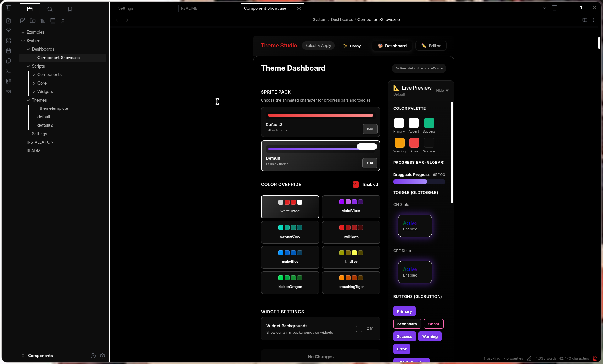This screenshot has width=603, height=364.
Task: Create a new note with the edit icon
Action: coord(23,21)
